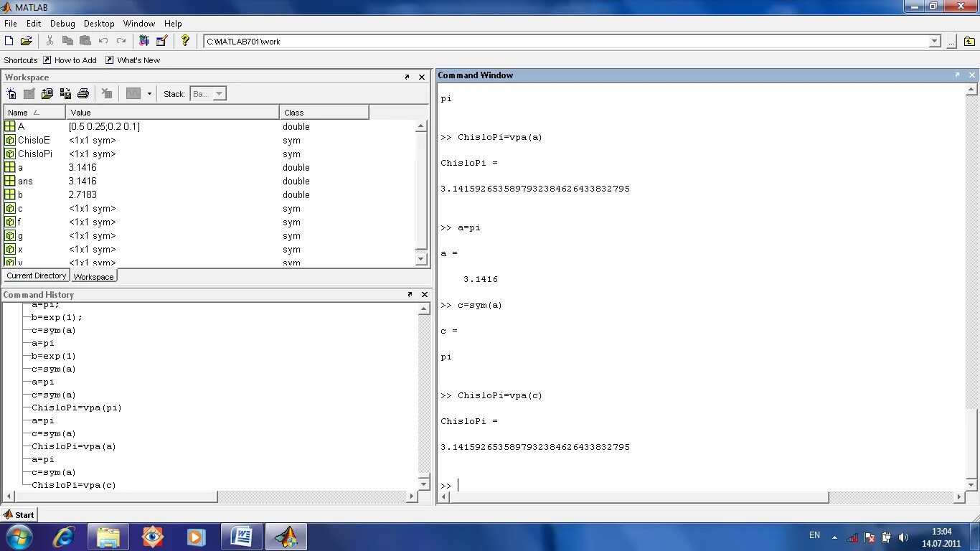
Task: Switch to the Workspace tab
Action: click(93, 276)
